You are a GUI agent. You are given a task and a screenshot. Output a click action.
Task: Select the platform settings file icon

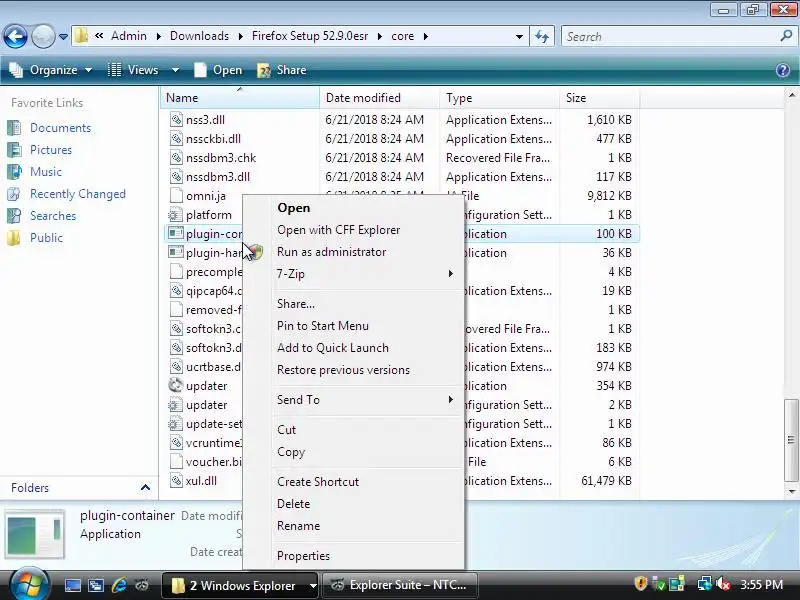tap(176, 215)
